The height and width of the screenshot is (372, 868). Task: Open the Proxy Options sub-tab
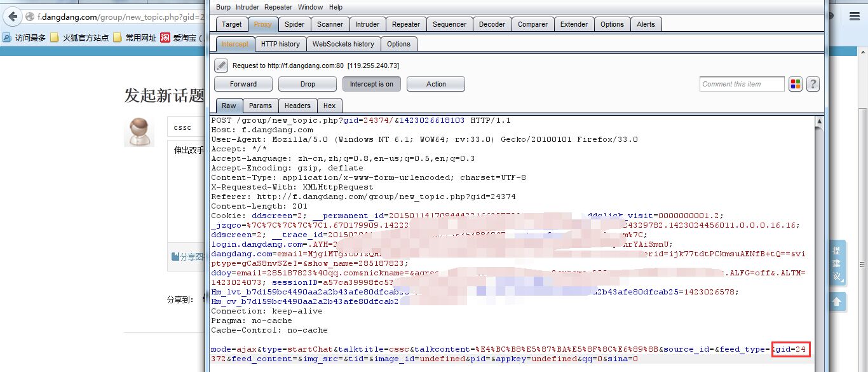click(398, 44)
